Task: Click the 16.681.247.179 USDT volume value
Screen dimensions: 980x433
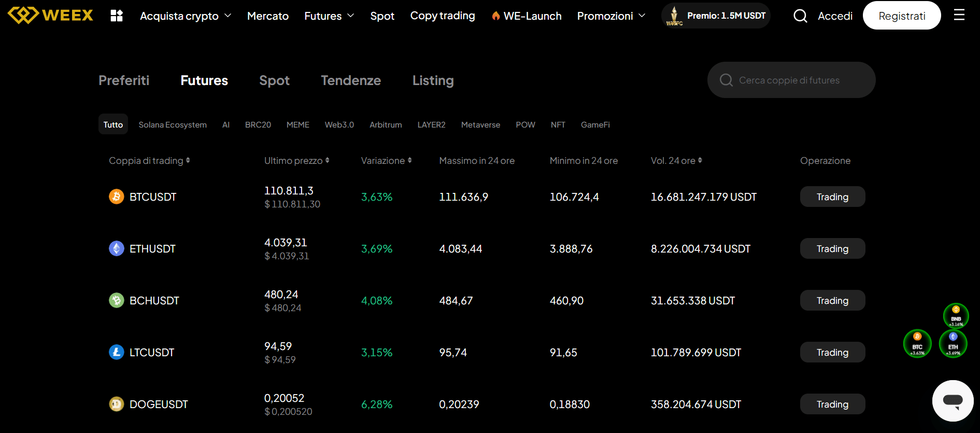Action: pos(704,197)
